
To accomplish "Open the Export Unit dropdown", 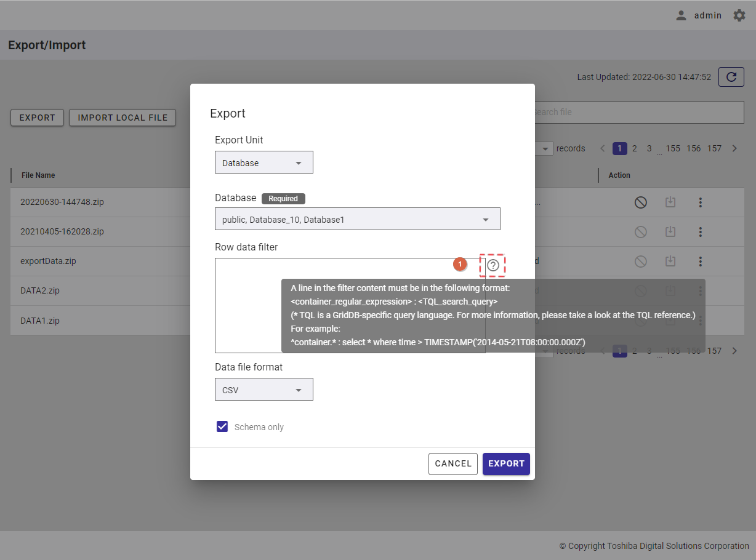I will (263, 163).
